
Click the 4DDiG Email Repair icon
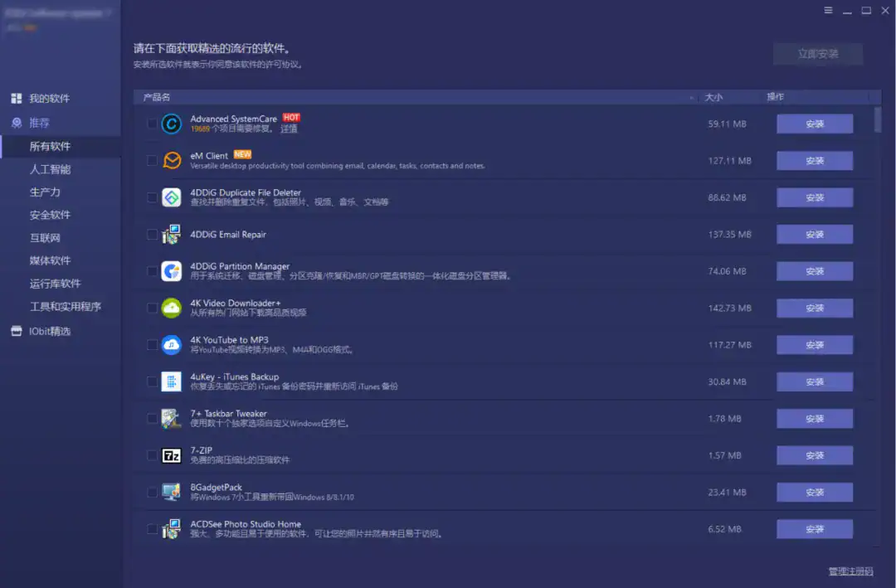click(172, 234)
